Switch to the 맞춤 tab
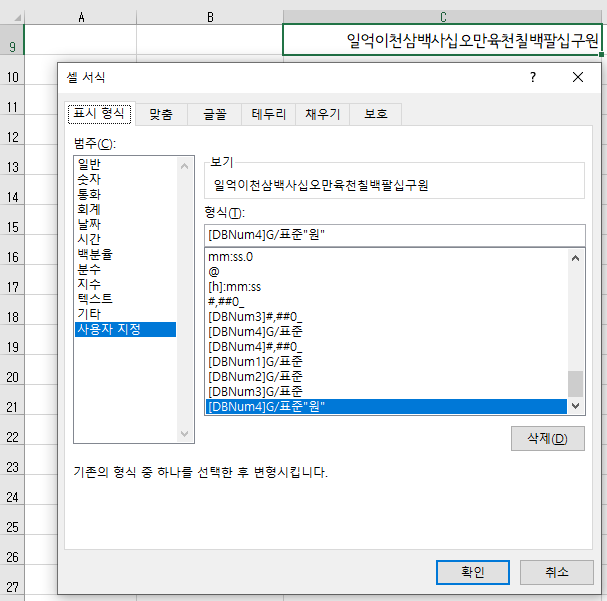Viewport: 607px width, 601px height. tap(161, 114)
